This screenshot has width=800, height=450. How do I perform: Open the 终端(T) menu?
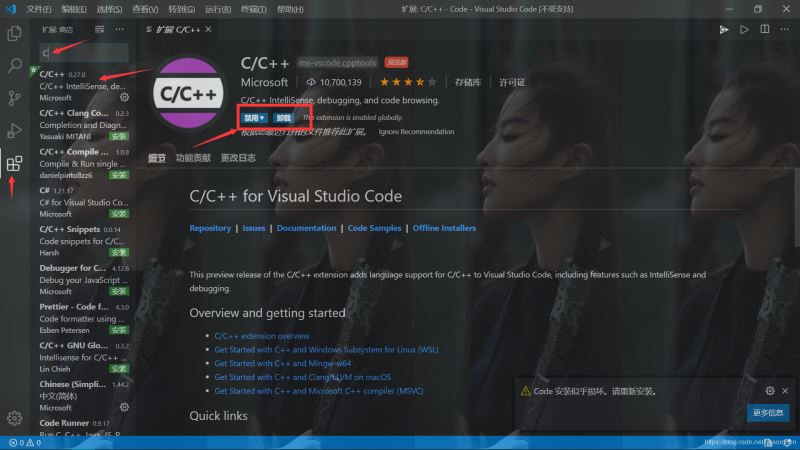coord(254,9)
